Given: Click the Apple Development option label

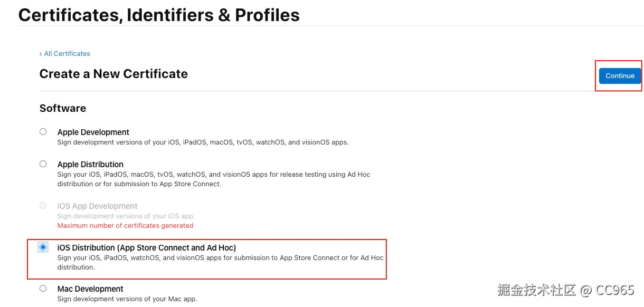Looking at the screenshot, I should click(93, 132).
